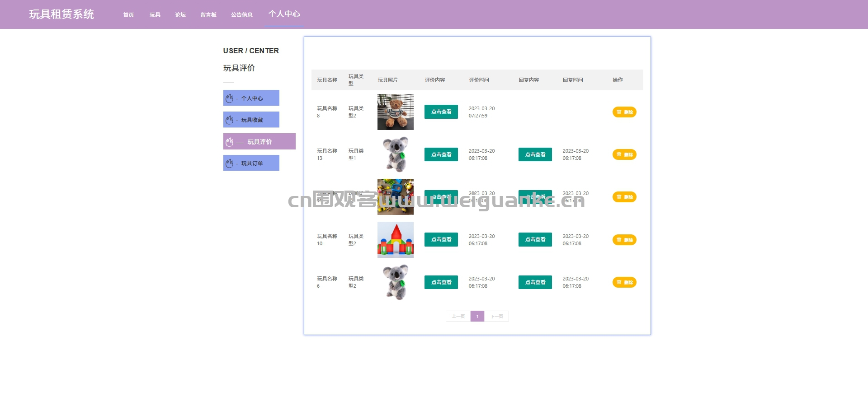Delete the review for 玩具名称 6
This screenshot has width=868, height=415.
point(624,282)
